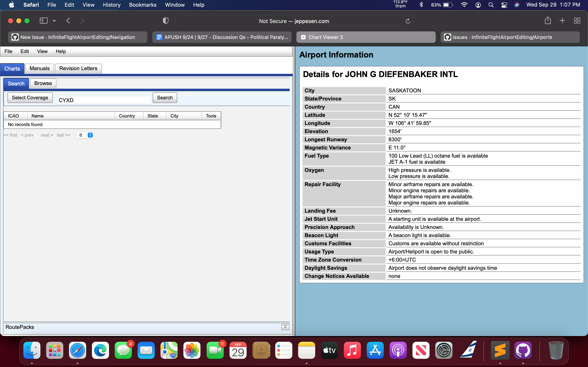Click the CYXD search text field

click(x=104, y=100)
